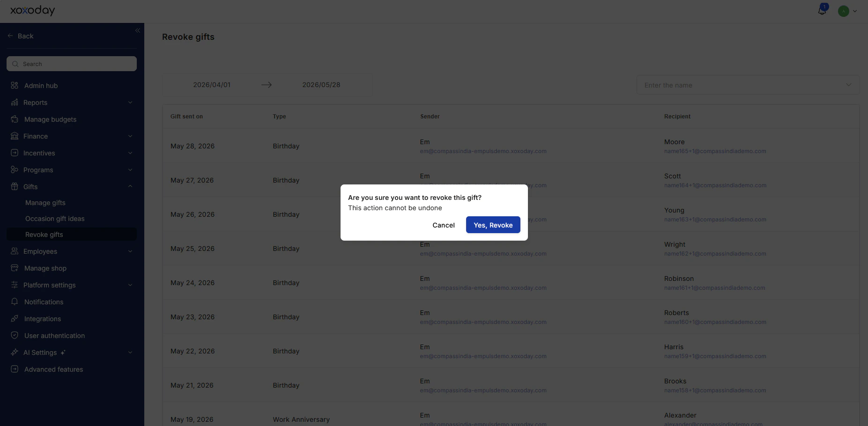Screen dimensions: 868x426
Task: Click the Back arrow icon
Action: (x=10, y=36)
